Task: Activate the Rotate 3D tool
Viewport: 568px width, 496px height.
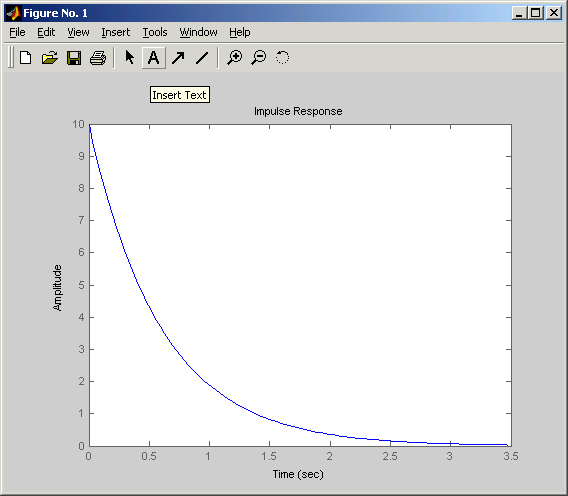Action: coord(283,58)
